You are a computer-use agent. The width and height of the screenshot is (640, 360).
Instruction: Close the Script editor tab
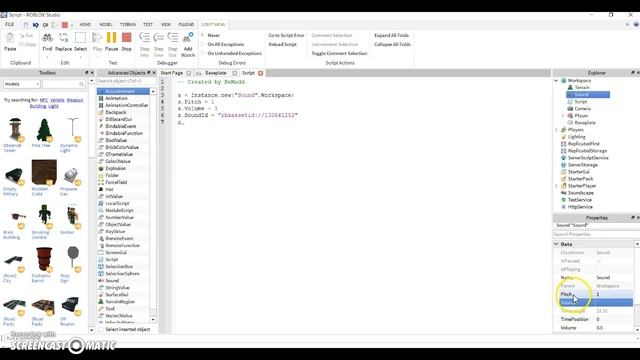pyautogui.click(x=260, y=73)
